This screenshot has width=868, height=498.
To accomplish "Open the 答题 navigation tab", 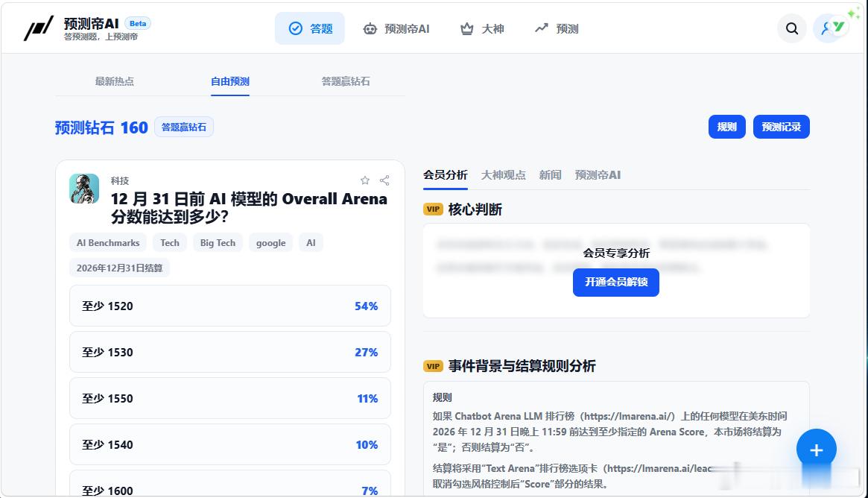I will tap(310, 28).
